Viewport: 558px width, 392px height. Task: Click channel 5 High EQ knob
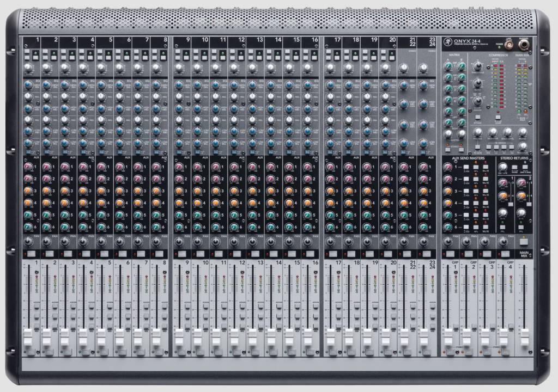click(x=101, y=84)
